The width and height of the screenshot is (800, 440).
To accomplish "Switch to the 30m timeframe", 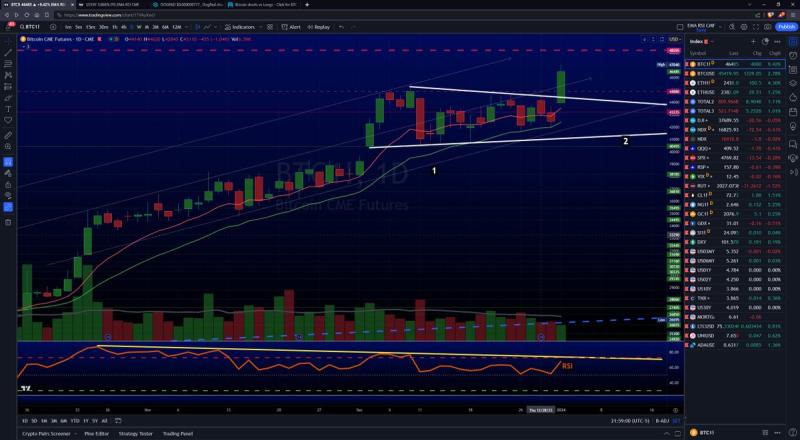I will [x=104, y=27].
